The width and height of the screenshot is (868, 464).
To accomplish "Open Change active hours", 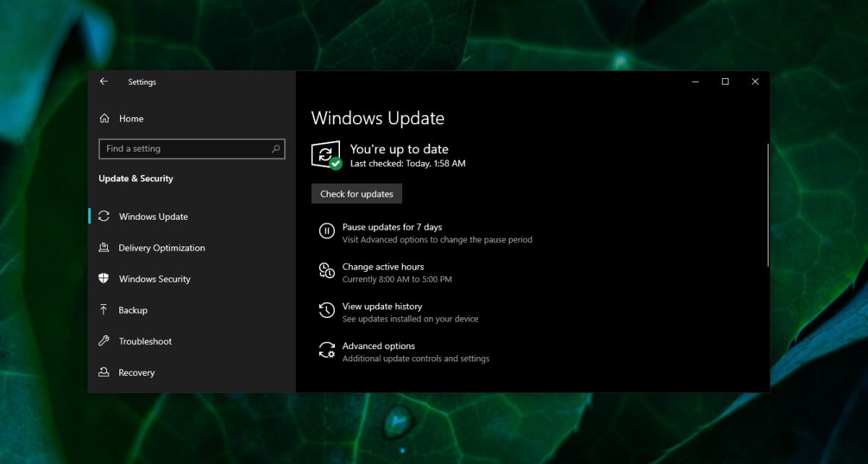I will pyautogui.click(x=383, y=267).
